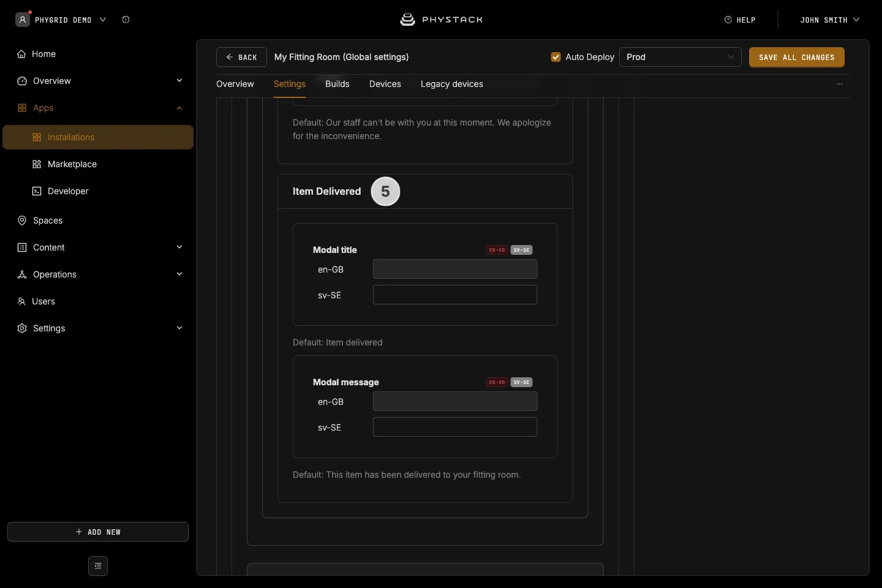Click the Home icon in sidebar
This screenshot has height=588, width=882.
pyautogui.click(x=21, y=54)
